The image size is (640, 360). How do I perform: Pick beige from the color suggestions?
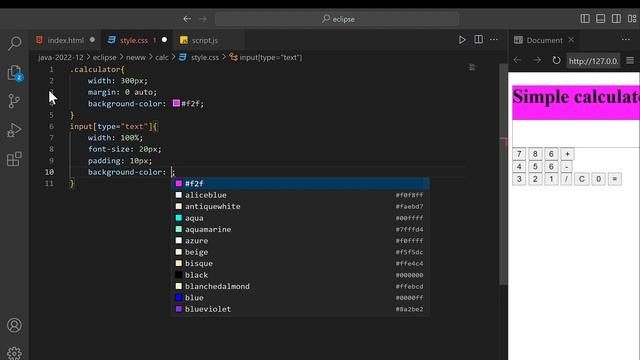point(300,252)
